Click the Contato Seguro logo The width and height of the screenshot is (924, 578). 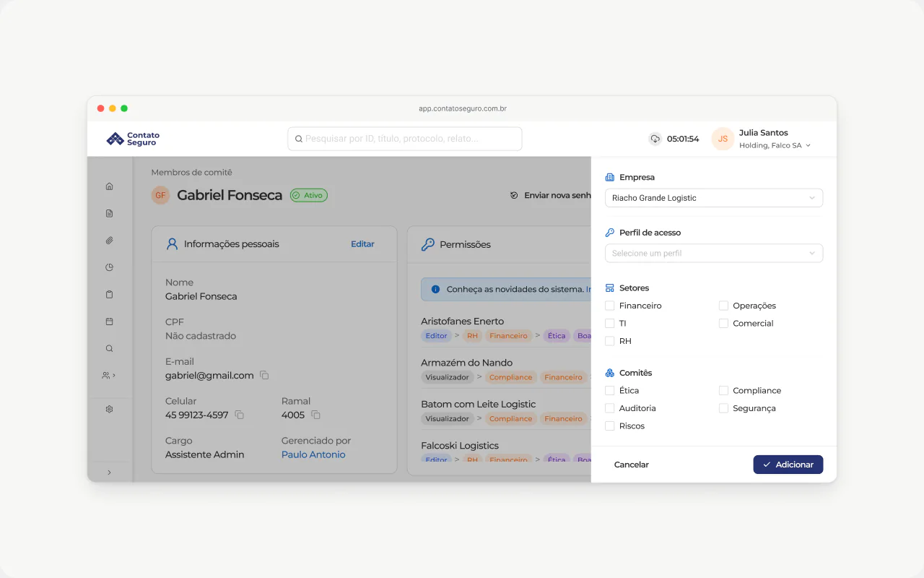point(134,139)
